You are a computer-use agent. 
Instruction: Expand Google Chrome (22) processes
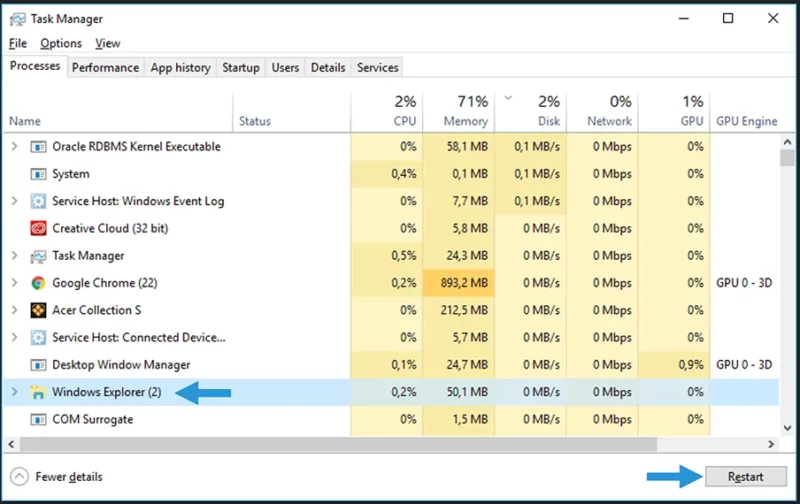point(14,283)
